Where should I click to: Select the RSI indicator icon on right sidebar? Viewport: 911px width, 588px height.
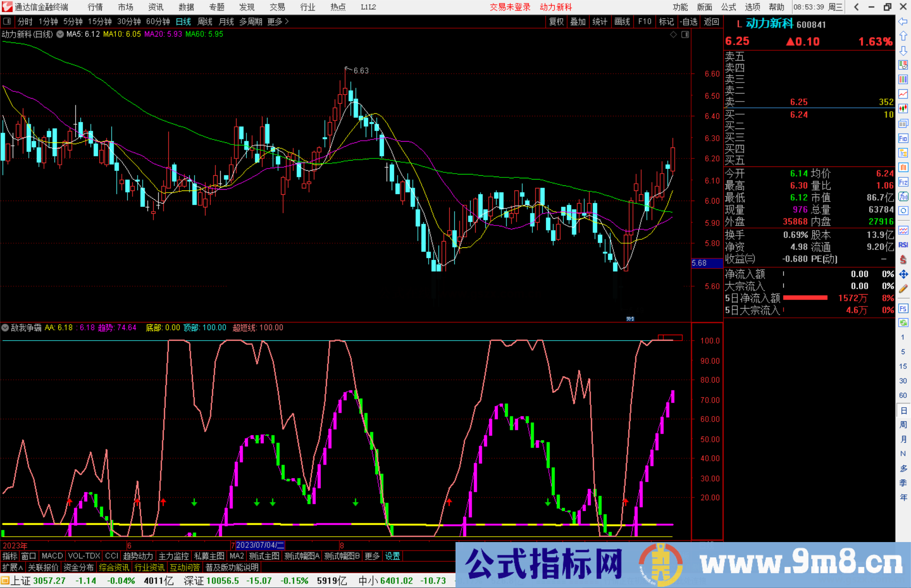pos(903,244)
